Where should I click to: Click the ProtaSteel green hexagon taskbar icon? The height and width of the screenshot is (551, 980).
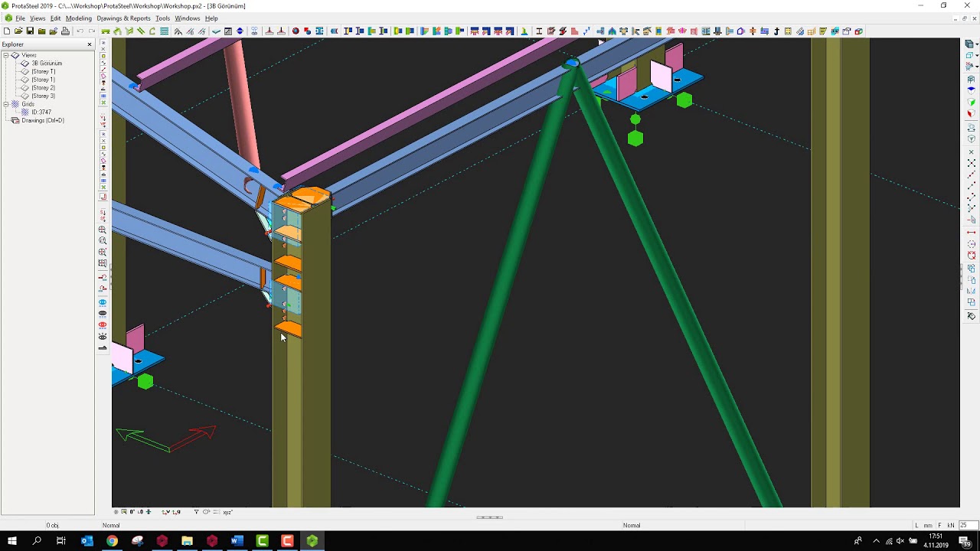point(312,541)
